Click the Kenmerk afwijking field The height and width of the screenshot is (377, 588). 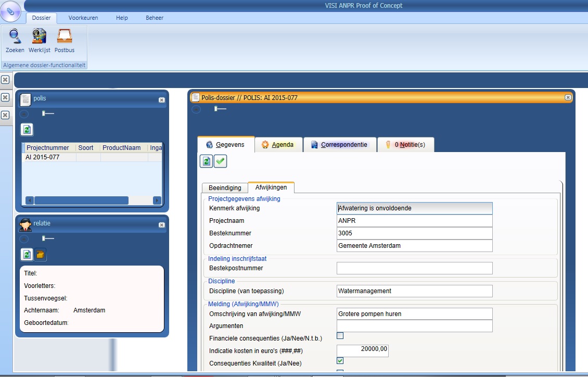(x=414, y=208)
